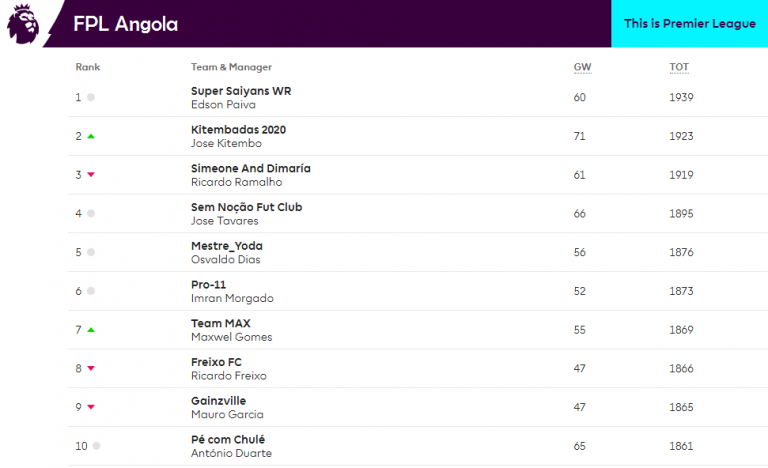768x468 pixels.
Task: Click the TOT column header
Action: (x=679, y=67)
